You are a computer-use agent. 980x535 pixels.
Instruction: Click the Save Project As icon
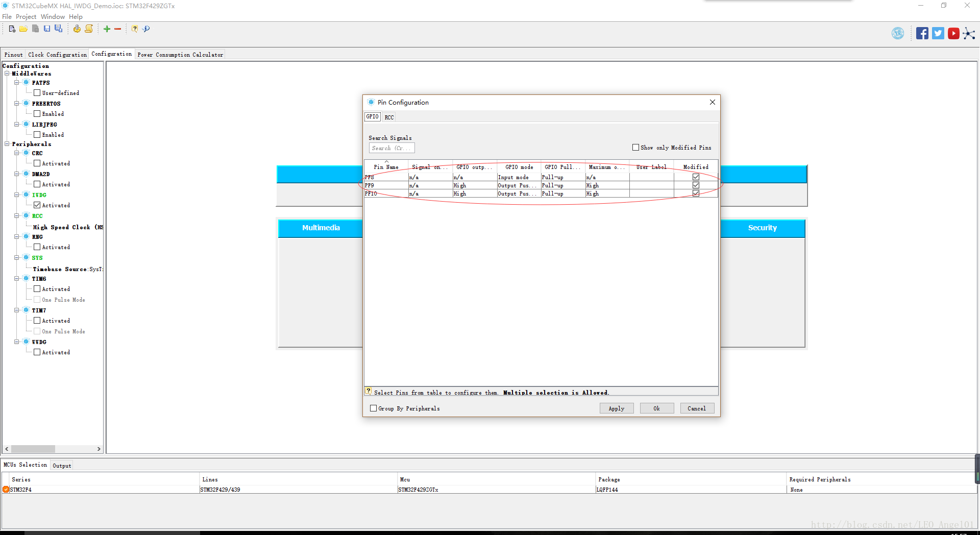click(x=59, y=29)
